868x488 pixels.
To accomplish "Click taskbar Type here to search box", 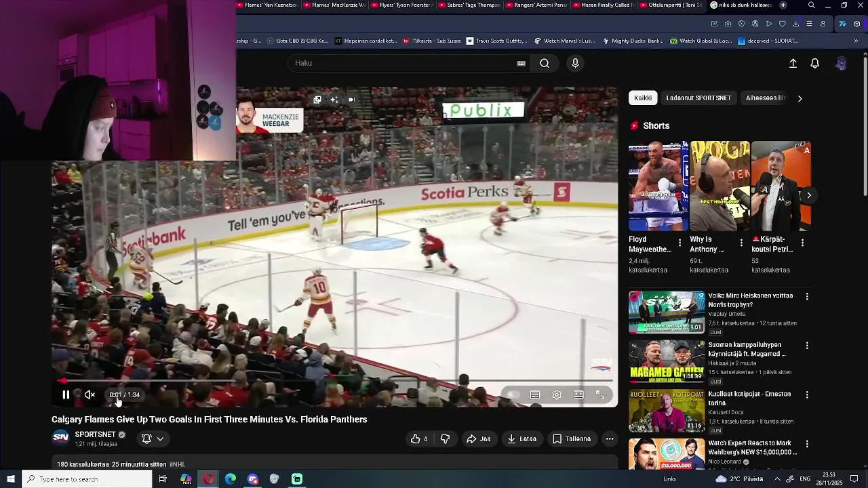I will point(87,479).
